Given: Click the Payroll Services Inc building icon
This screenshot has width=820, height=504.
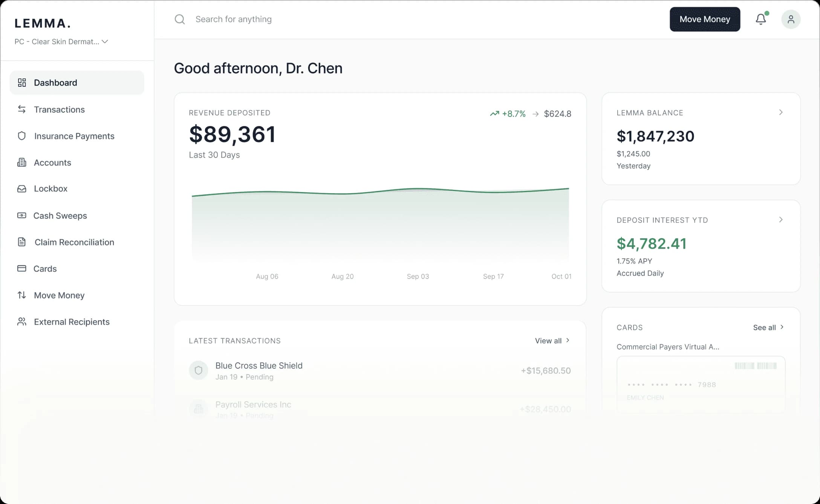Looking at the screenshot, I should click(199, 409).
